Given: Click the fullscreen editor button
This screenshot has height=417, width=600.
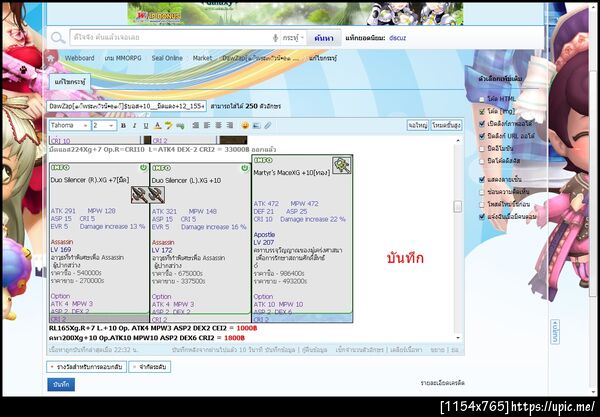Looking at the screenshot, I should (417, 125).
